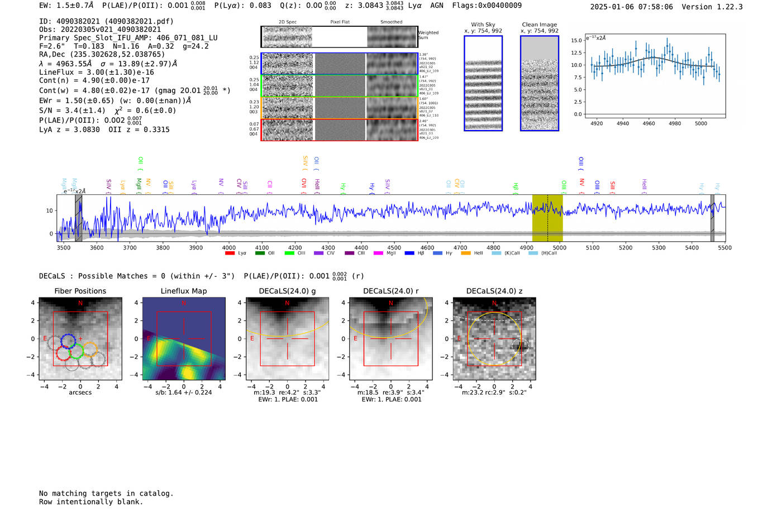782x532 pixels.
Task: Click the Version 1.22.3 text
Action: [x=712, y=7]
